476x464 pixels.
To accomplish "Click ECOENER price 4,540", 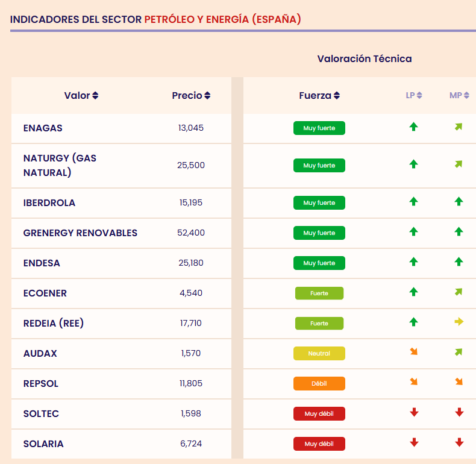I will 191,293.
